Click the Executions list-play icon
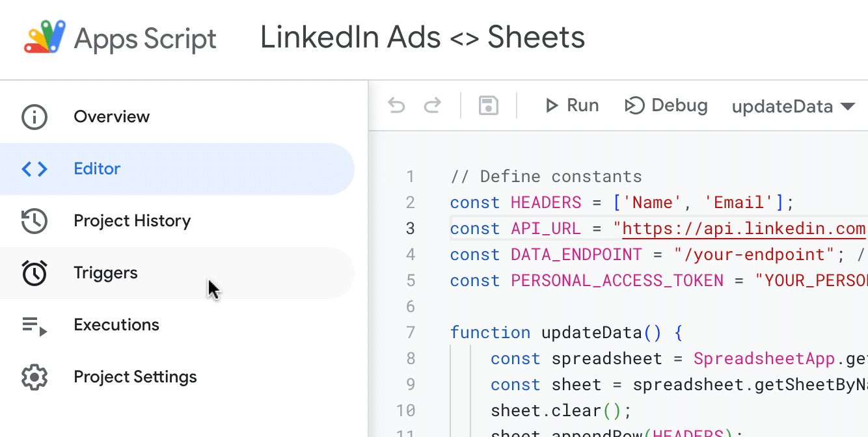 (x=34, y=325)
